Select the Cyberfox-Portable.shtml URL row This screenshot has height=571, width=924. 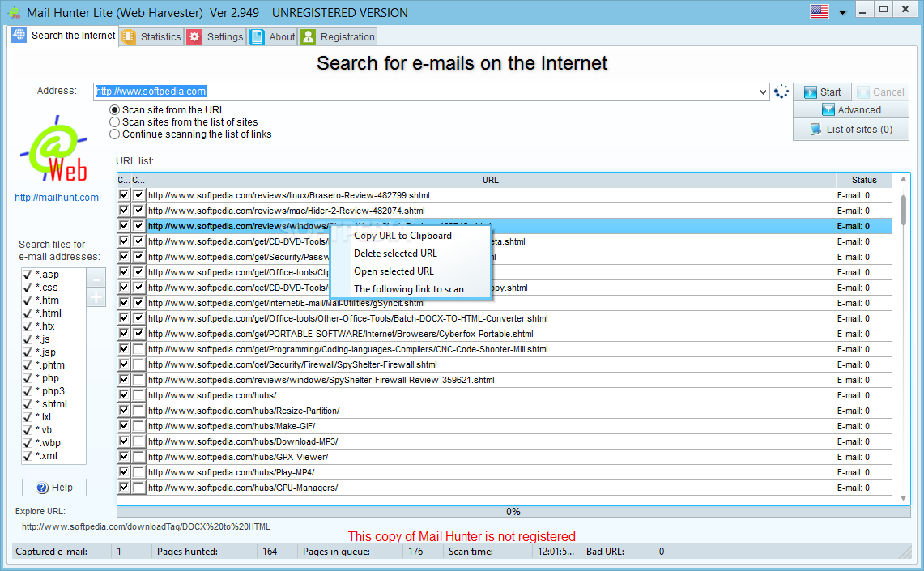click(505, 334)
